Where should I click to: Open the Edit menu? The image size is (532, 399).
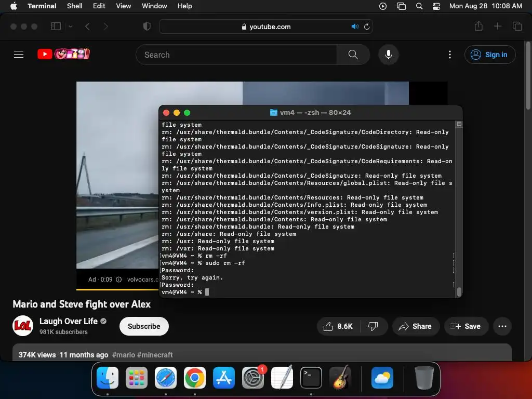[x=99, y=6]
